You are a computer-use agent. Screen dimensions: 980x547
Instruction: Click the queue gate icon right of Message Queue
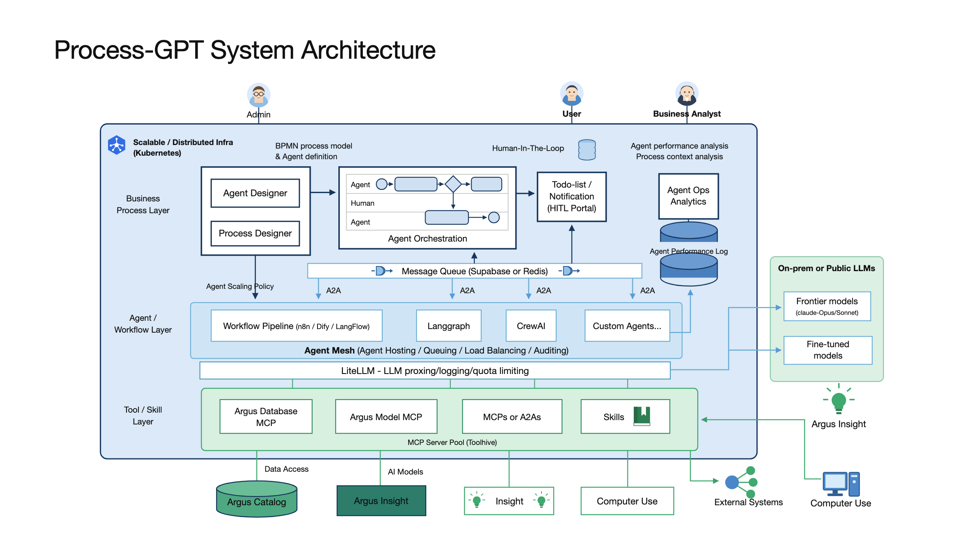click(x=569, y=271)
